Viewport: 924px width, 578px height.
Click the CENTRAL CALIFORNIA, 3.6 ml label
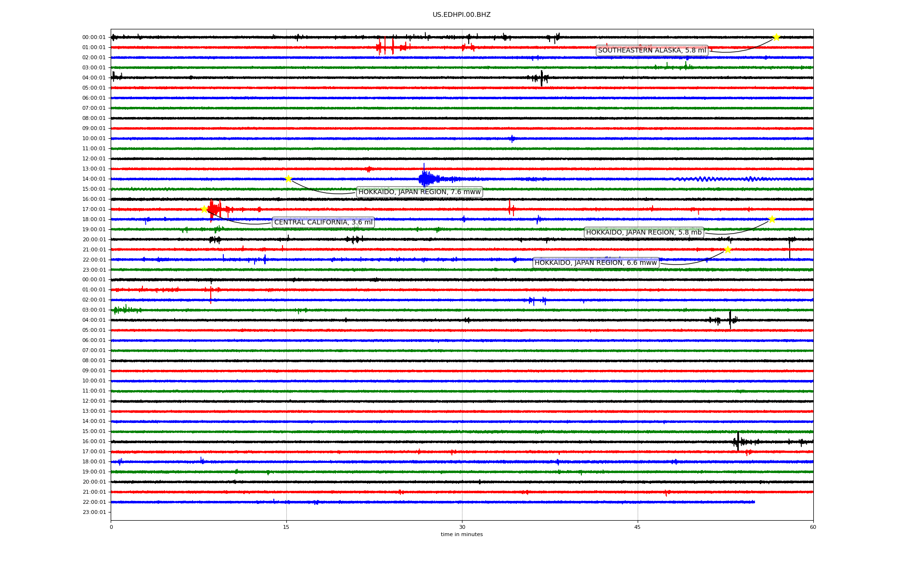(323, 223)
